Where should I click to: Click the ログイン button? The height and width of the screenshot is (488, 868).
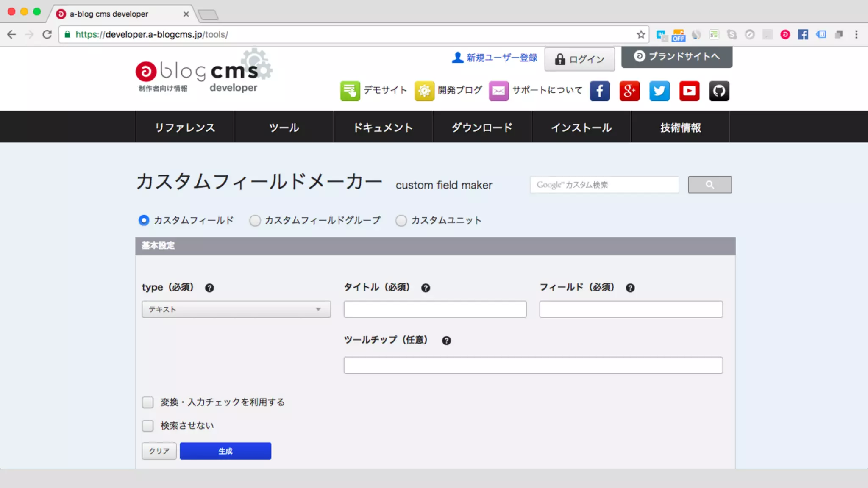coord(579,59)
